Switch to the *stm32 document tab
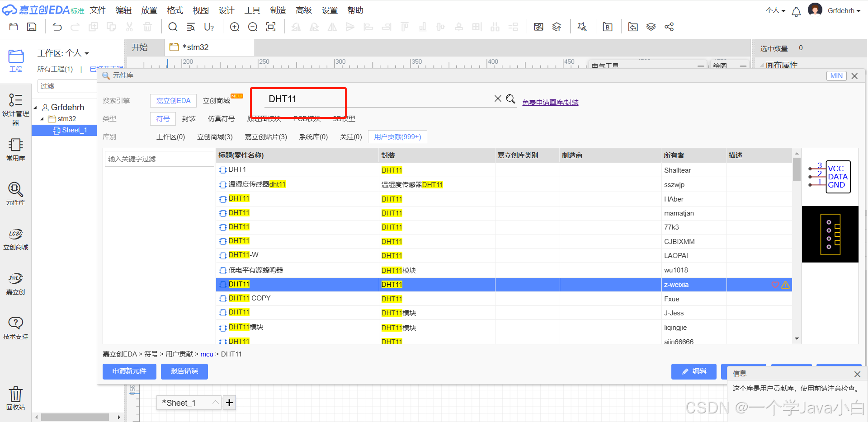The width and height of the screenshot is (868, 422). tap(209, 47)
